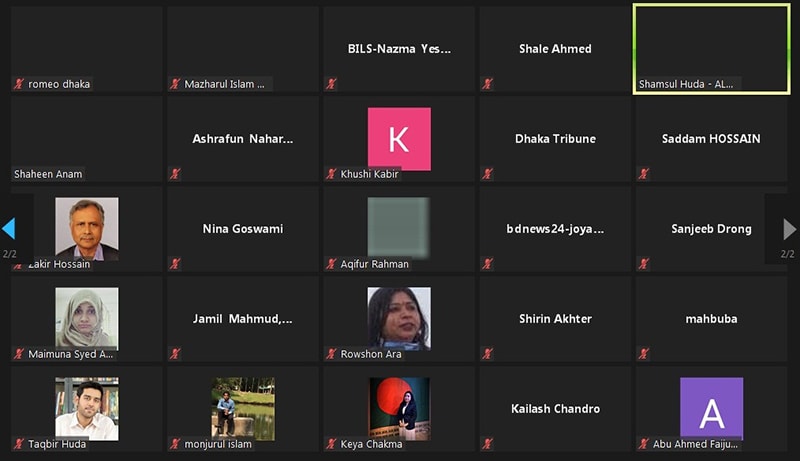Click muted mic icon on Kailash Chandro tile
This screenshot has height=461, width=800.
pyautogui.click(x=487, y=444)
